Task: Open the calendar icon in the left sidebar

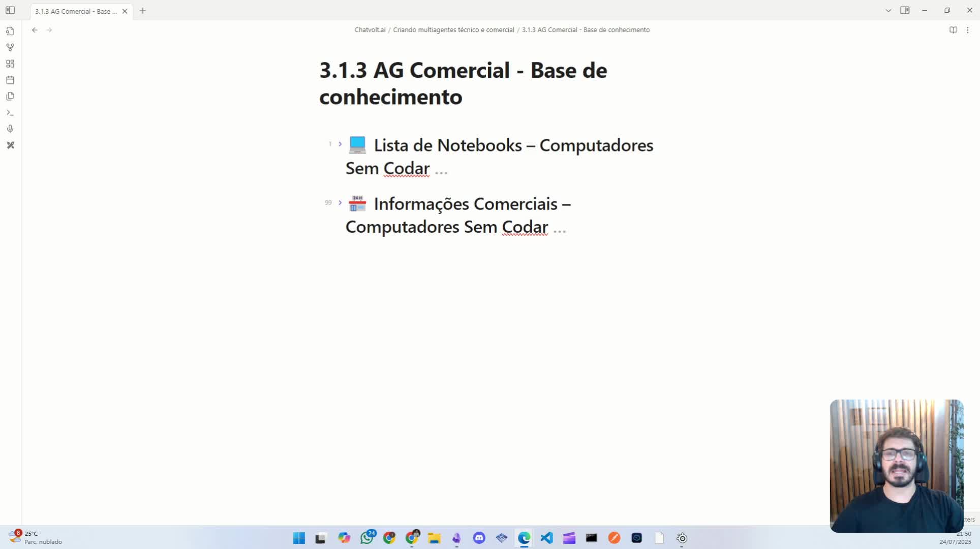Action: coord(10,80)
